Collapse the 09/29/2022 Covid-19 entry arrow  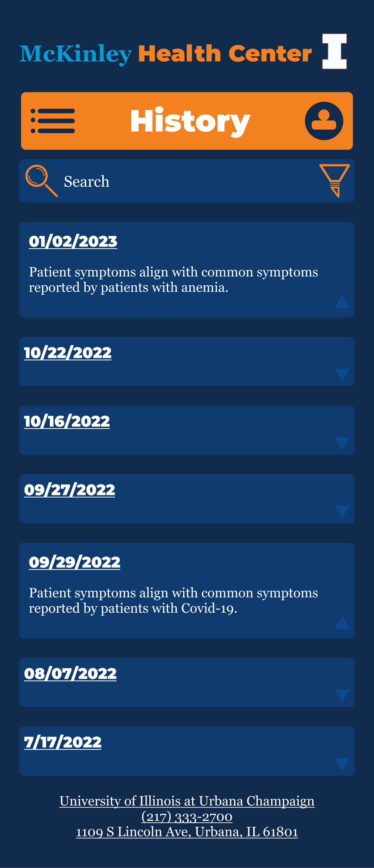[342, 622]
